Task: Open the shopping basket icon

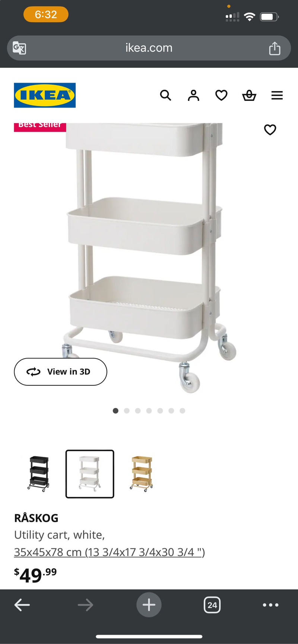Action: pos(249,96)
